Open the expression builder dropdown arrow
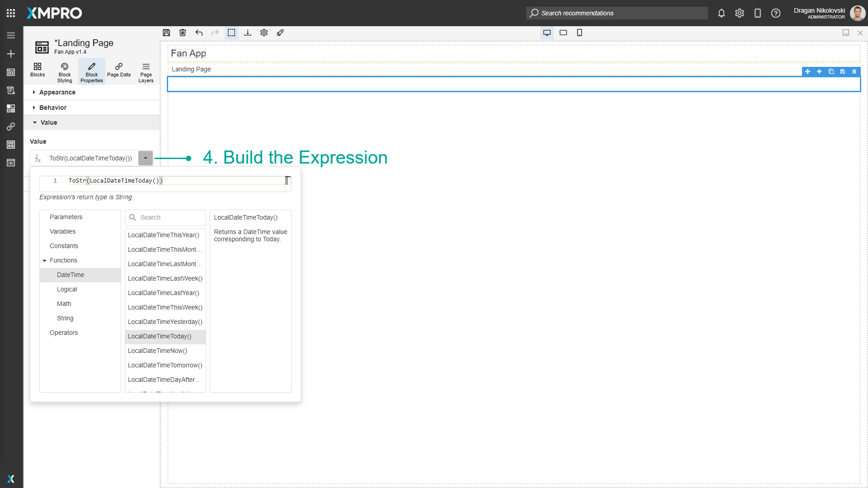The image size is (868, 488). [145, 158]
